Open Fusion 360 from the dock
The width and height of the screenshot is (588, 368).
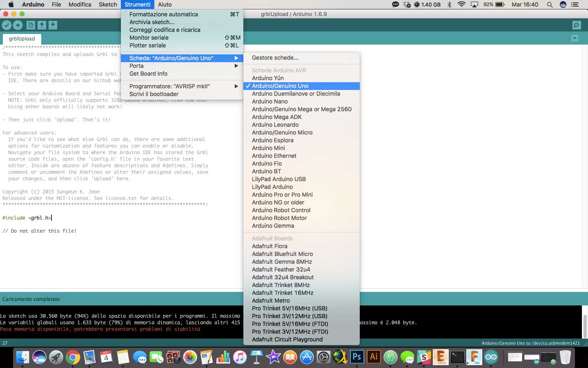click(474, 357)
